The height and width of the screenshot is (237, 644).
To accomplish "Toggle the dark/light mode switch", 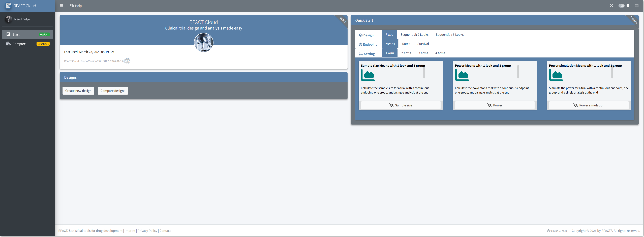I will [622, 6].
